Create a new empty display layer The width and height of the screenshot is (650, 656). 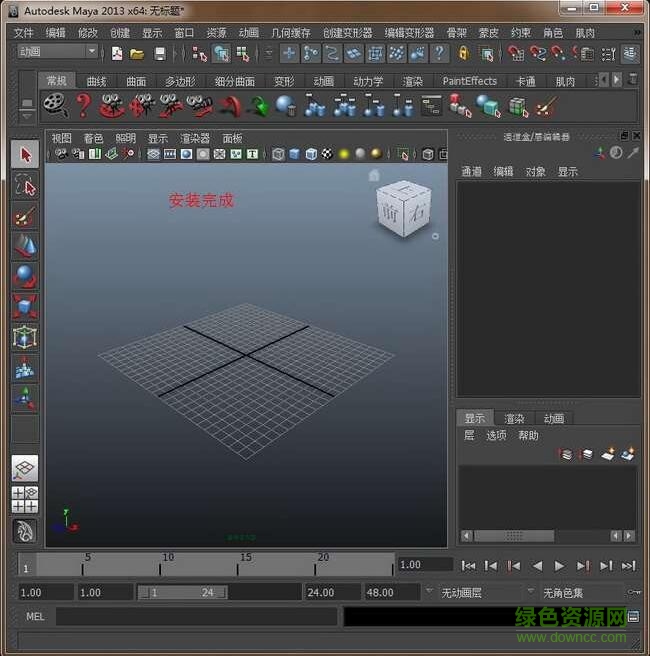tap(608, 455)
